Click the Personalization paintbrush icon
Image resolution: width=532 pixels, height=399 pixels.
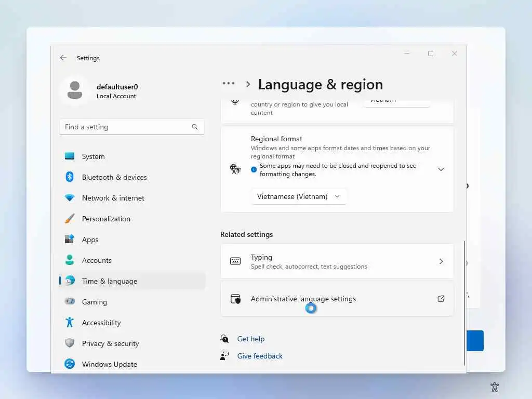point(70,219)
